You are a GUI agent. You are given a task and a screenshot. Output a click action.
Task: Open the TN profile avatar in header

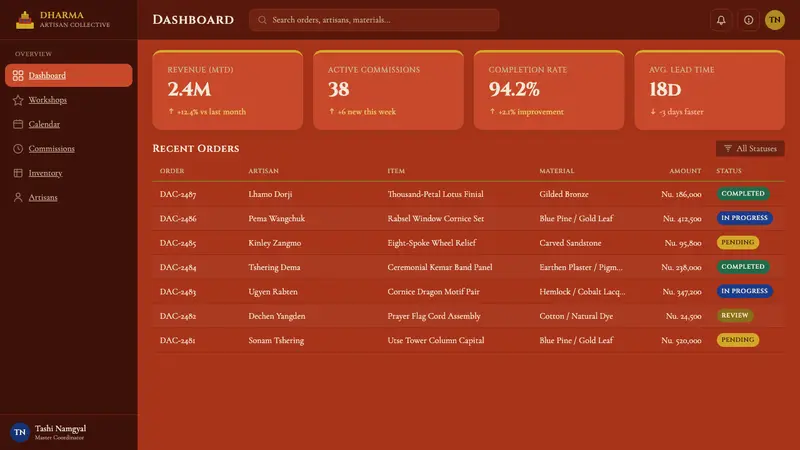point(774,20)
